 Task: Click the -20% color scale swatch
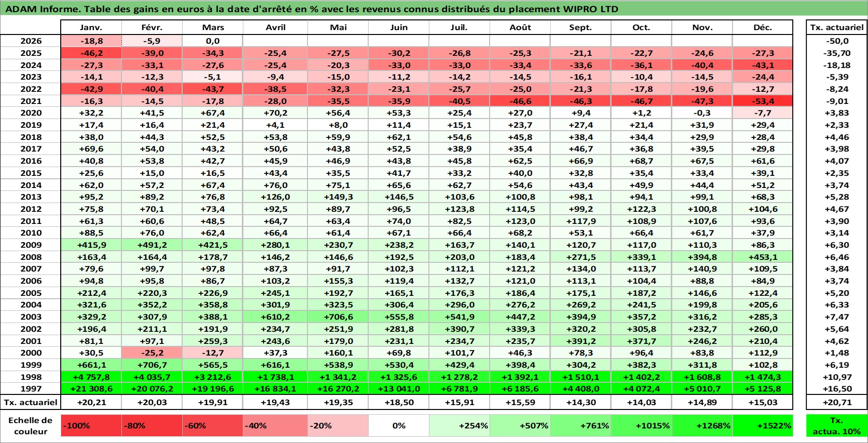tap(338, 426)
